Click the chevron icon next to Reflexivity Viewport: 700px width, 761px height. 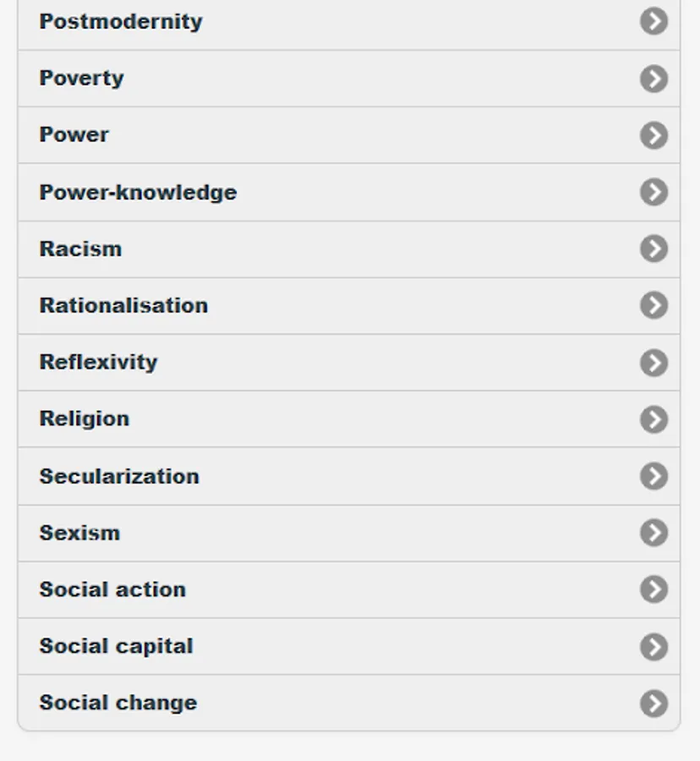pos(654,363)
